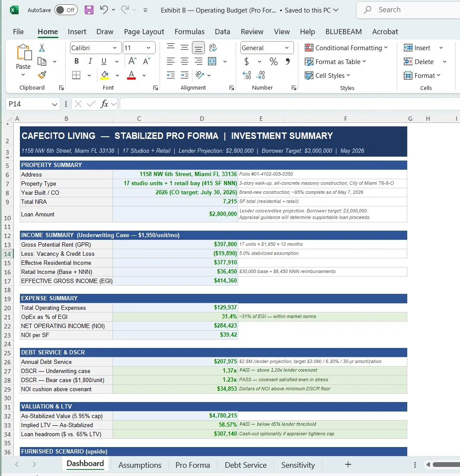Apply Percent Style to the cell
This screenshot has width=460, height=476.
tap(273, 61)
